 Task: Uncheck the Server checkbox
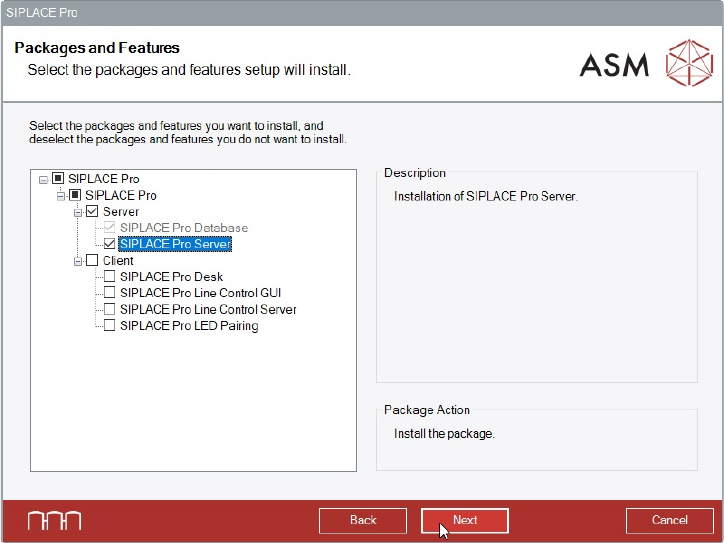tap(92, 211)
